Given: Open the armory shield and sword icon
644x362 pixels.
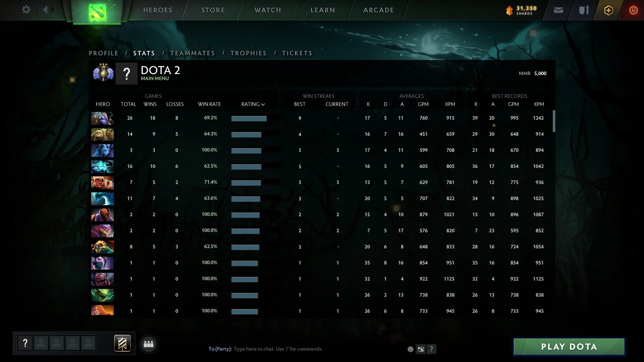Looking at the screenshot, I should [x=584, y=10].
